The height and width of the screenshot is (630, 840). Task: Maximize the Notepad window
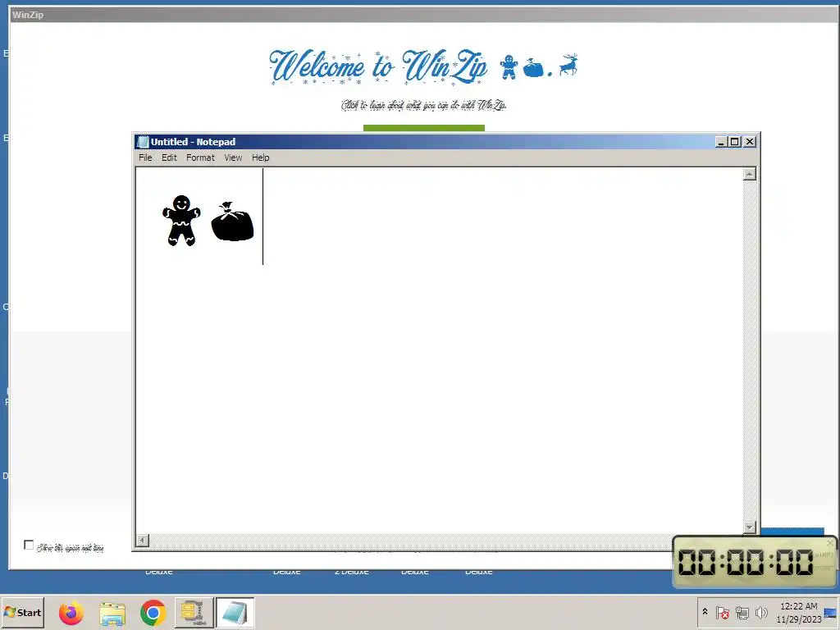pyautogui.click(x=735, y=142)
